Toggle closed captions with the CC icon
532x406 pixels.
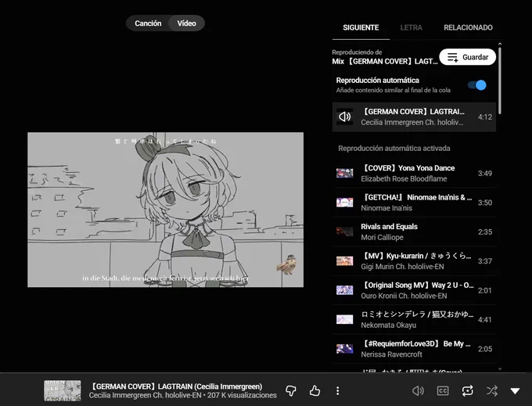tap(443, 390)
